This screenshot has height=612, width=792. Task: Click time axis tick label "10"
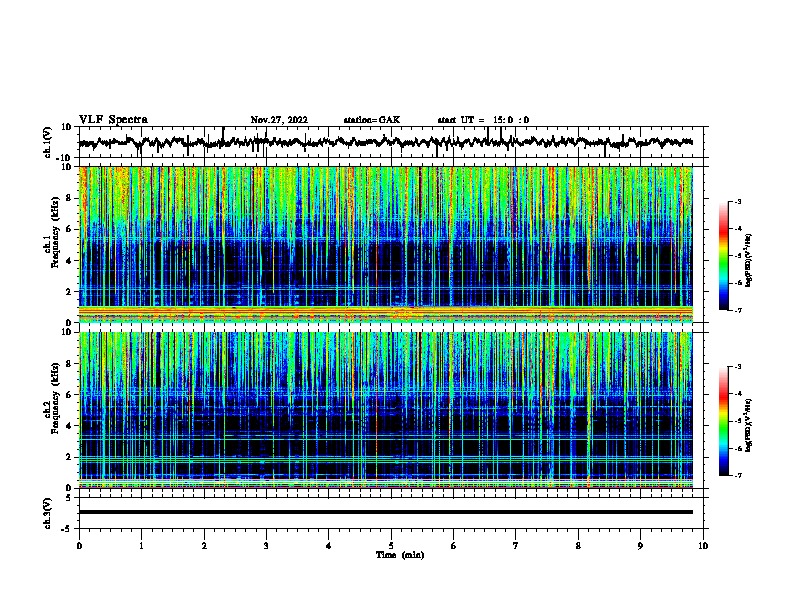coord(703,546)
